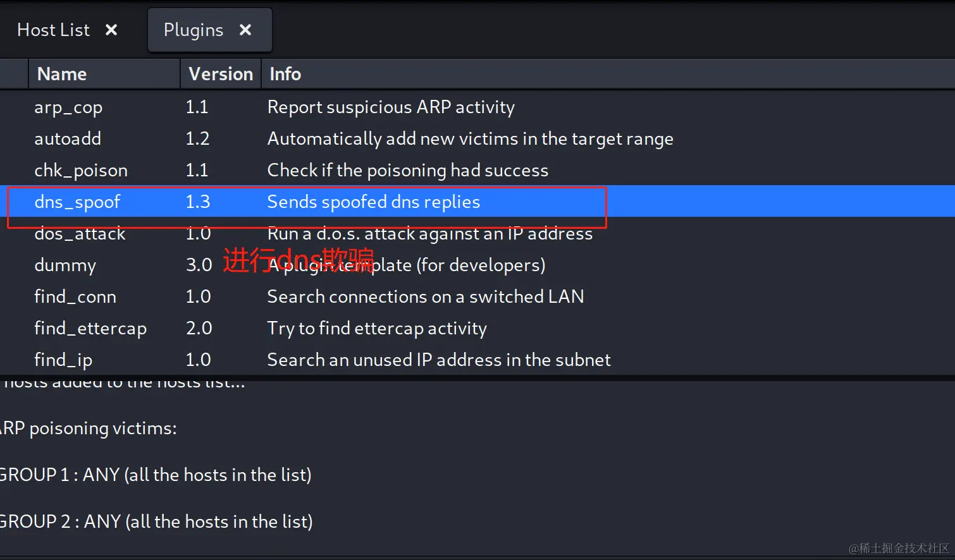
Task: Close the Plugins tab
Action: pos(245,30)
